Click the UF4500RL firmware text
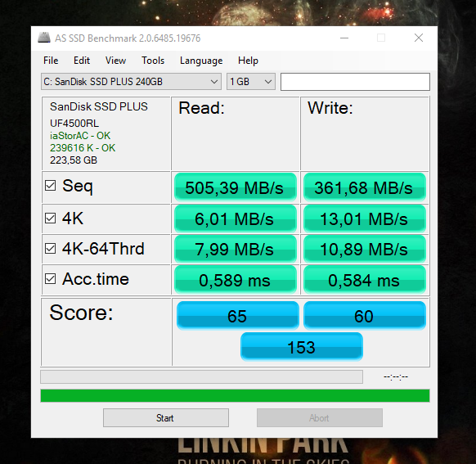 pyautogui.click(x=74, y=124)
